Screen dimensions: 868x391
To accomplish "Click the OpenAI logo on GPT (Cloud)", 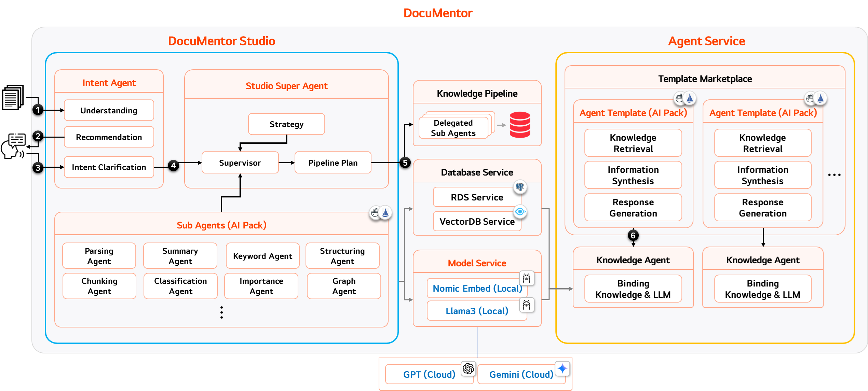I will pos(469,368).
